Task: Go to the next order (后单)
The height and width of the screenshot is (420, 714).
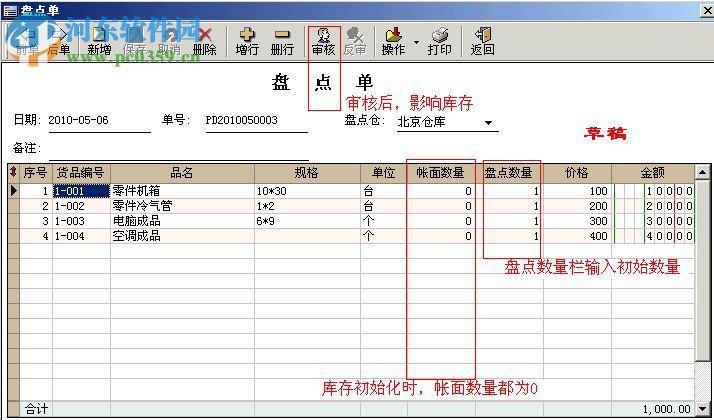Action: (x=59, y=41)
